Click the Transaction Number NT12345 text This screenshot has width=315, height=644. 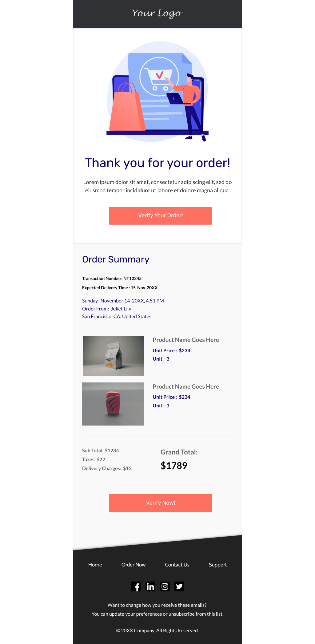click(112, 278)
